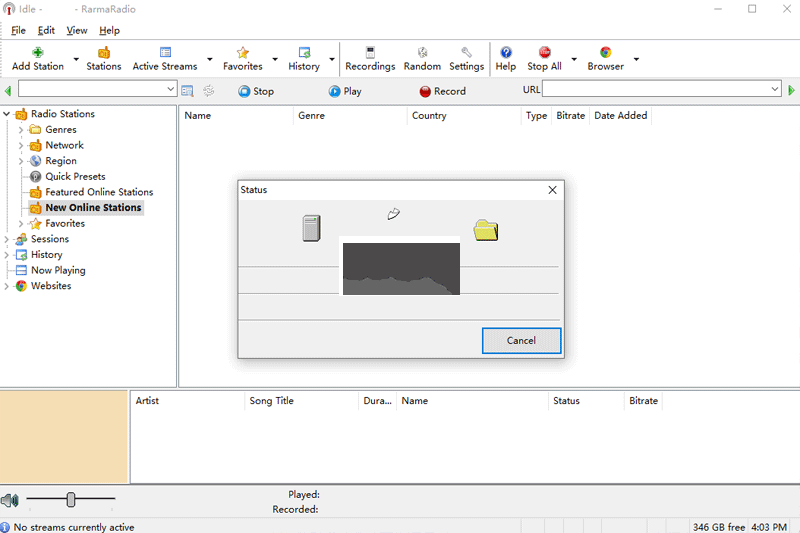
Task: Click the Stop All toolbar icon
Action: click(x=544, y=53)
